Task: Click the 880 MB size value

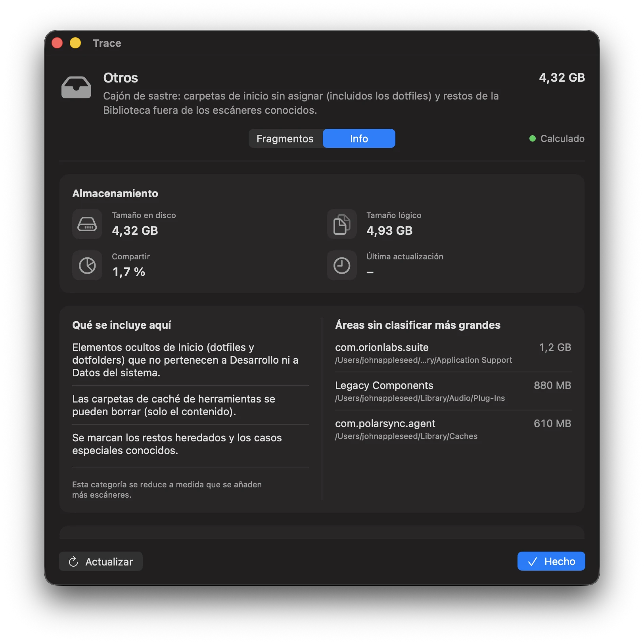Action: click(552, 385)
